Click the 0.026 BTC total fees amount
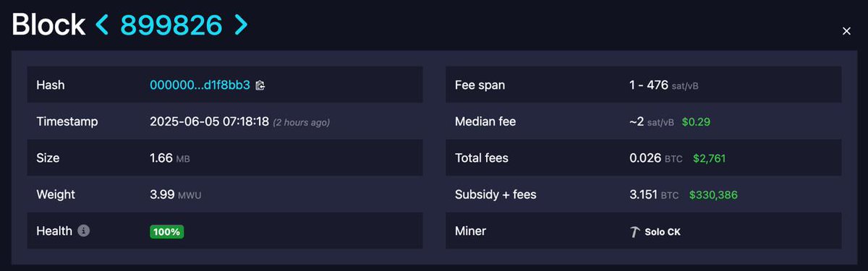Viewport: 868px width, 271px height. (656, 158)
